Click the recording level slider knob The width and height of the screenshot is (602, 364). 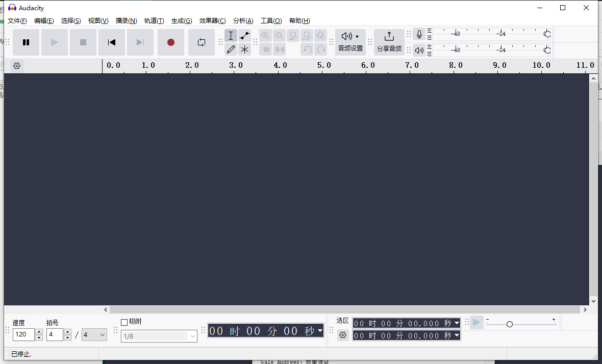point(547,34)
